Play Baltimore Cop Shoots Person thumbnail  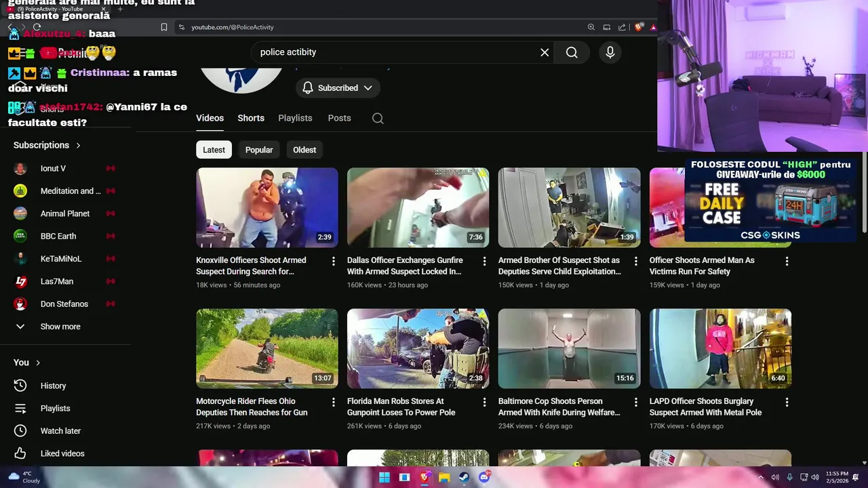click(569, 348)
